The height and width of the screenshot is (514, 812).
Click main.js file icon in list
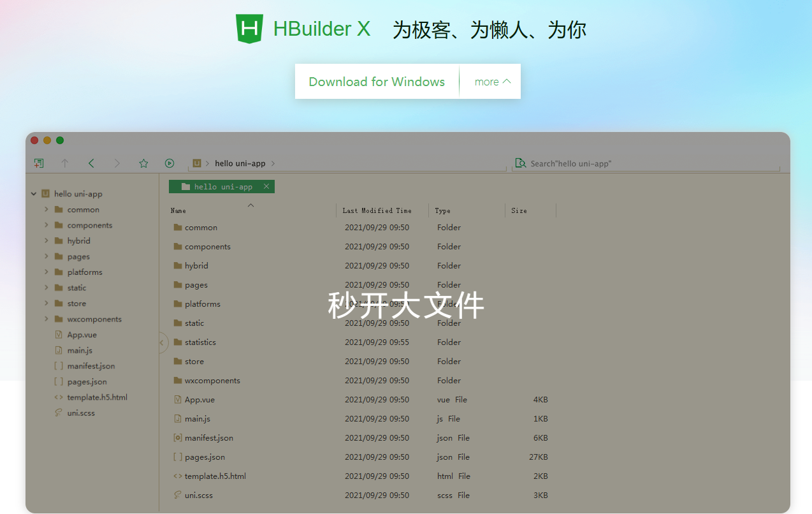[x=178, y=419]
